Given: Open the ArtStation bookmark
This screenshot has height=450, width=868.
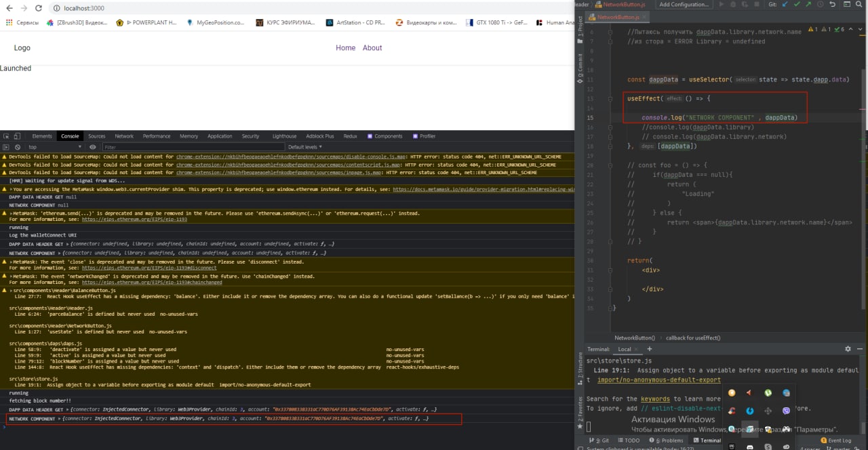Looking at the screenshot, I should pyautogui.click(x=355, y=22).
